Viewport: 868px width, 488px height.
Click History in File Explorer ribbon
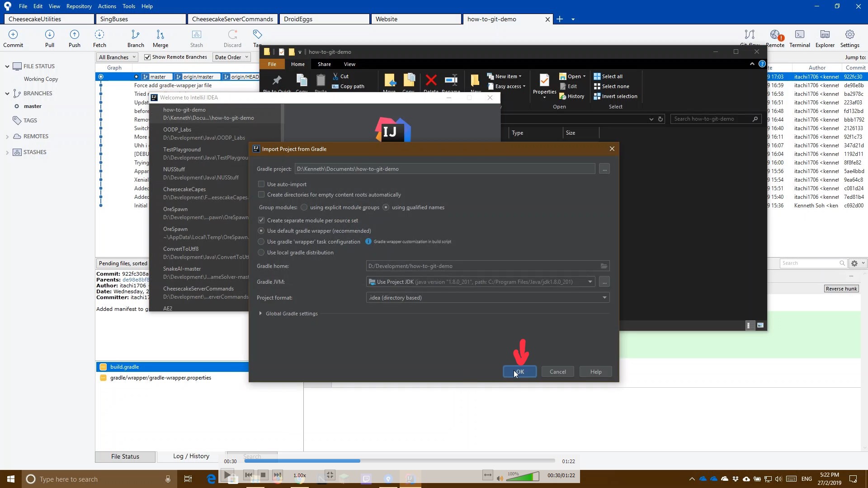(x=572, y=96)
